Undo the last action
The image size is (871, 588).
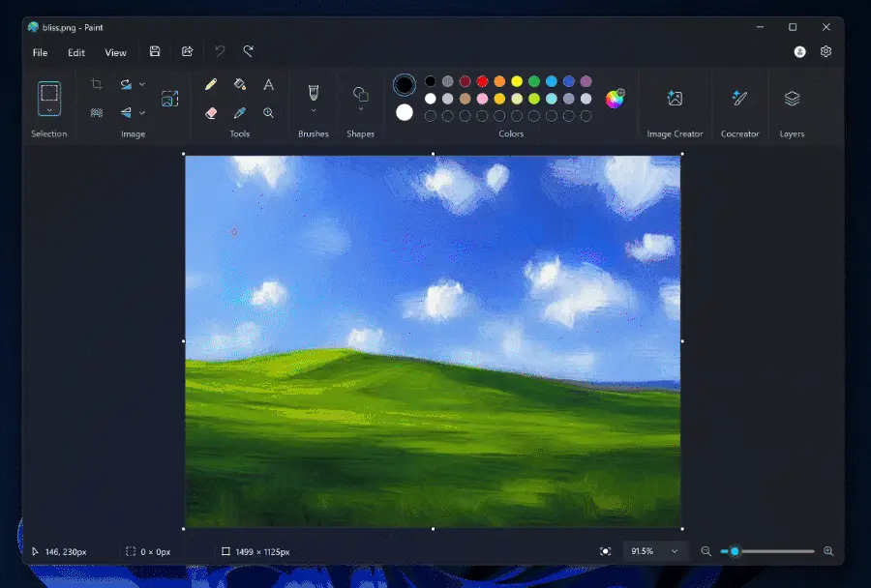(221, 52)
